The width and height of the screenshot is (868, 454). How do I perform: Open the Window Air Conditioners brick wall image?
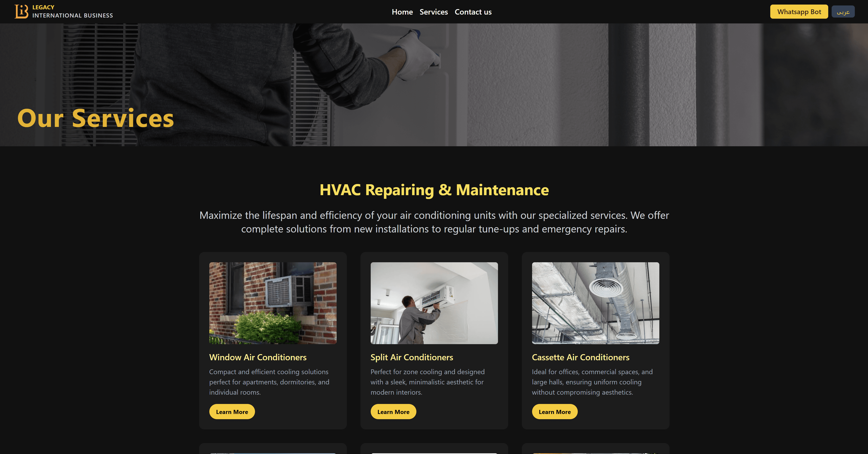(x=273, y=303)
